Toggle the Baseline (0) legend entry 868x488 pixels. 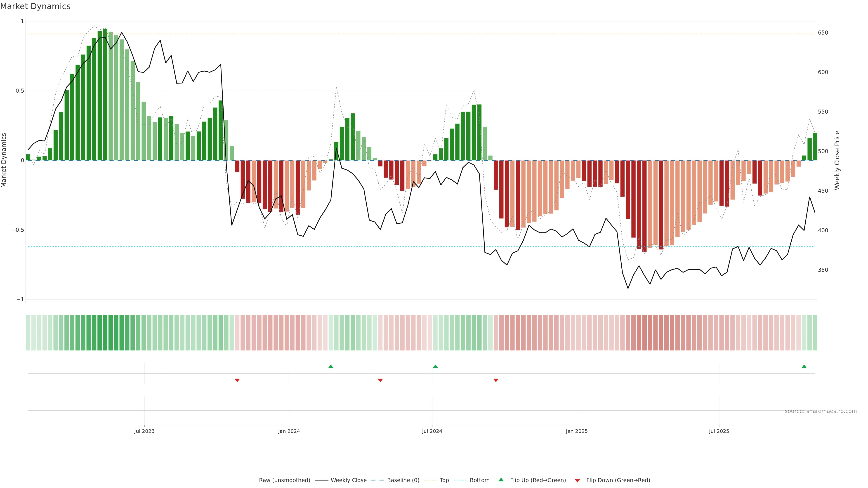click(403, 480)
